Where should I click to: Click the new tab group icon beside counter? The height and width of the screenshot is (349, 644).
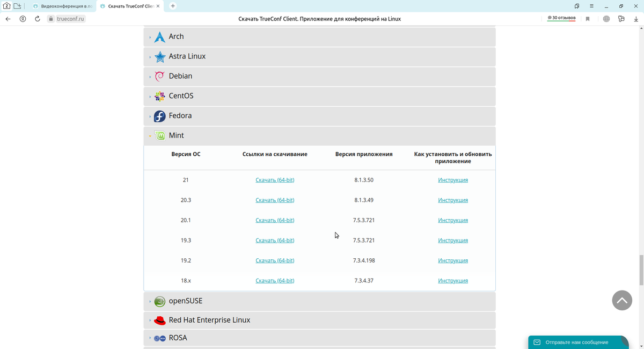coord(18,6)
